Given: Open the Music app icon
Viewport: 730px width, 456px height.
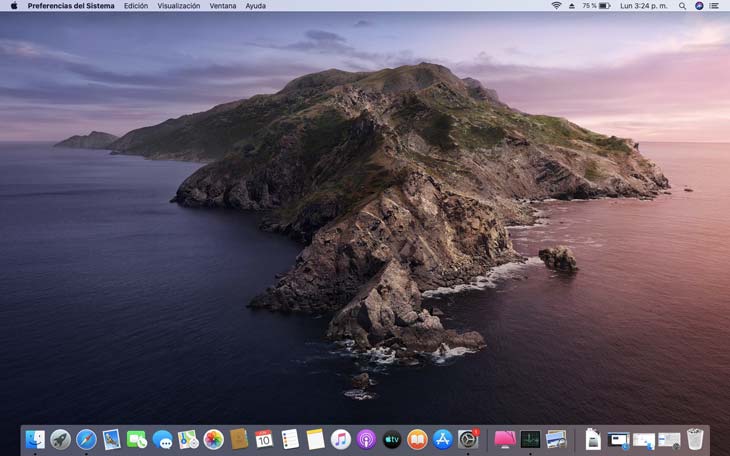Looking at the screenshot, I should tap(341, 439).
